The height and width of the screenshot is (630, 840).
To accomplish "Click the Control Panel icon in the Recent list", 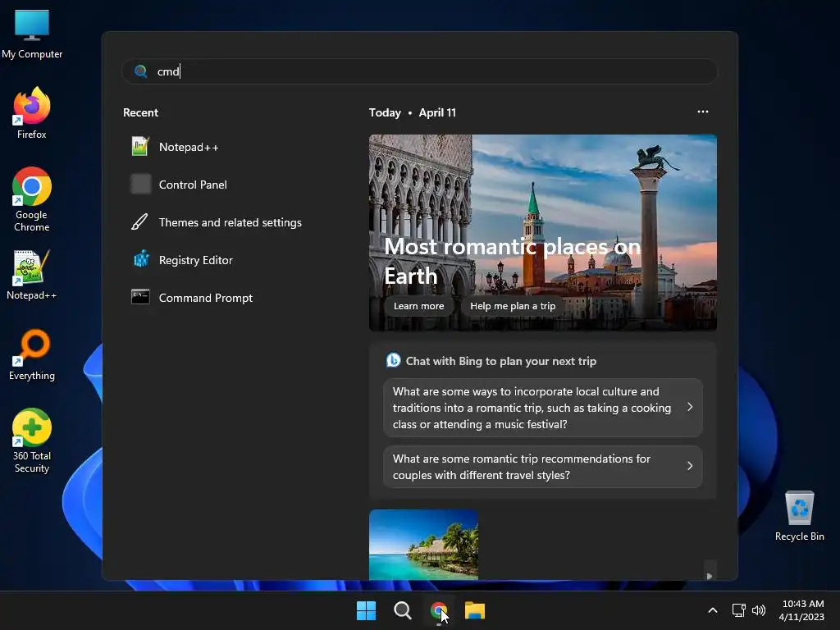I will tap(140, 185).
